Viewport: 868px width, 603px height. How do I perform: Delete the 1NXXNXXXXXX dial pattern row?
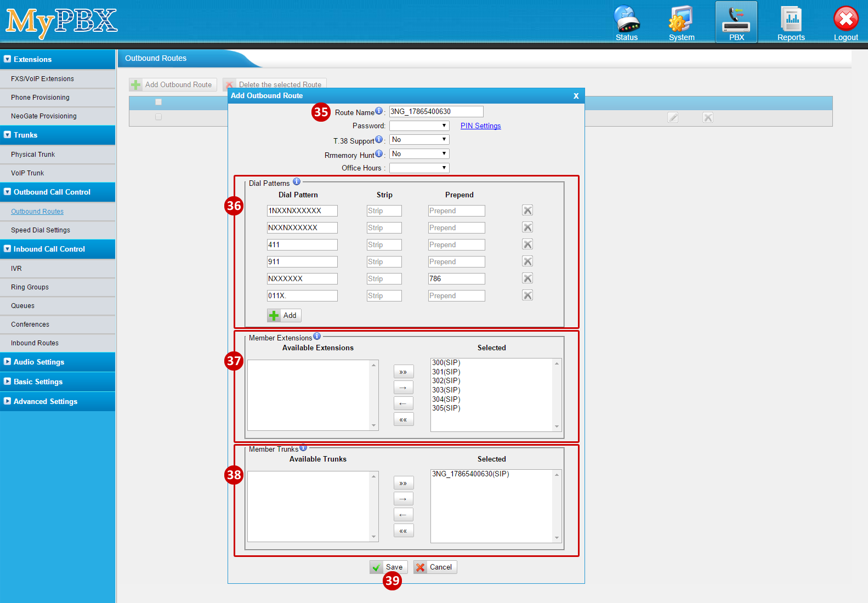tap(527, 211)
